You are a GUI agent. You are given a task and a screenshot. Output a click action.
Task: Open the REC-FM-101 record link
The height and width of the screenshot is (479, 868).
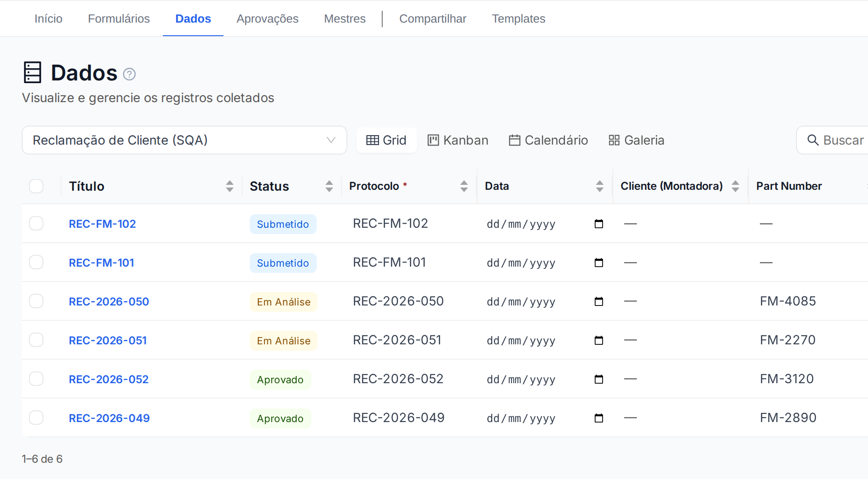101,263
